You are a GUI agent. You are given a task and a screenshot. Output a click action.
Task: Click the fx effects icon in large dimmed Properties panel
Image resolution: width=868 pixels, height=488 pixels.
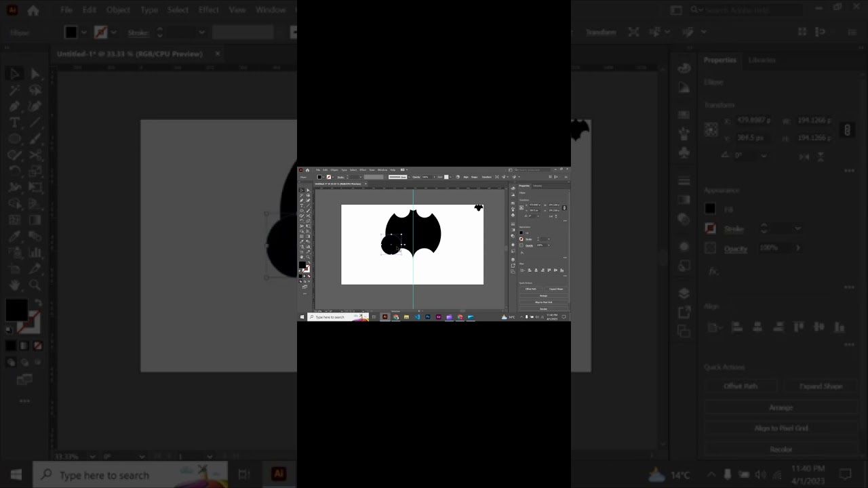(713, 271)
